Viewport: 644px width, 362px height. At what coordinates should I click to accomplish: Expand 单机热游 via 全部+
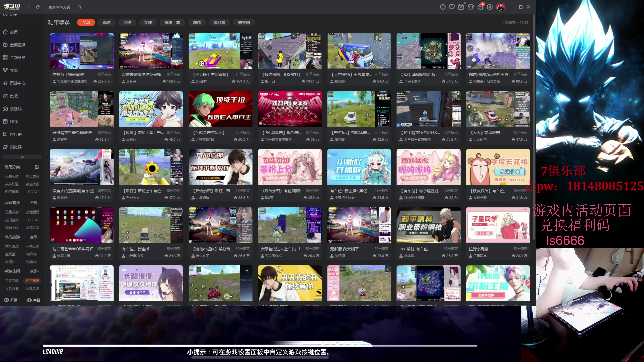35,237
